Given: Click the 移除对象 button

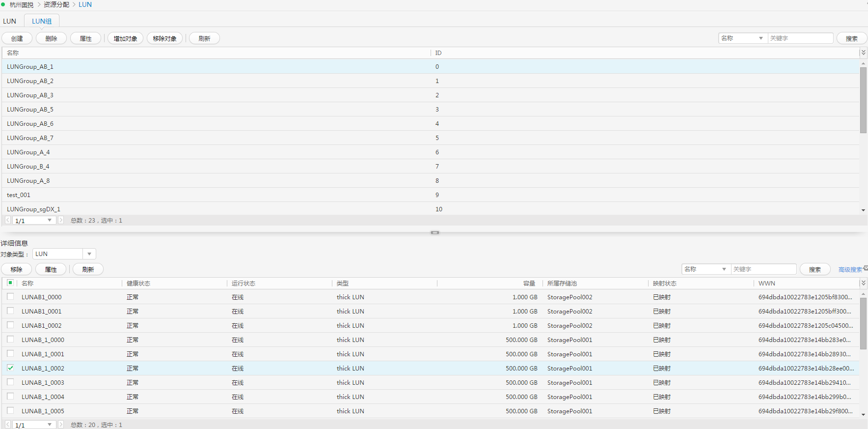Looking at the screenshot, I should [x=164, y=38].
